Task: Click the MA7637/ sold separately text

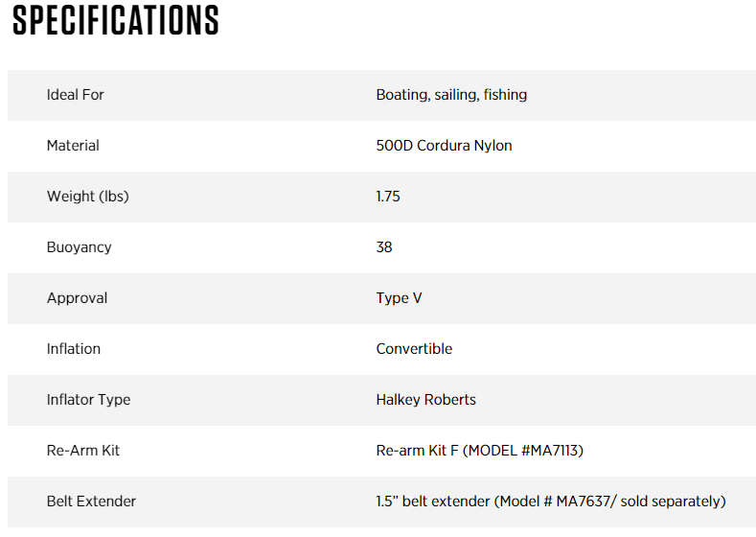Action: 641,502
